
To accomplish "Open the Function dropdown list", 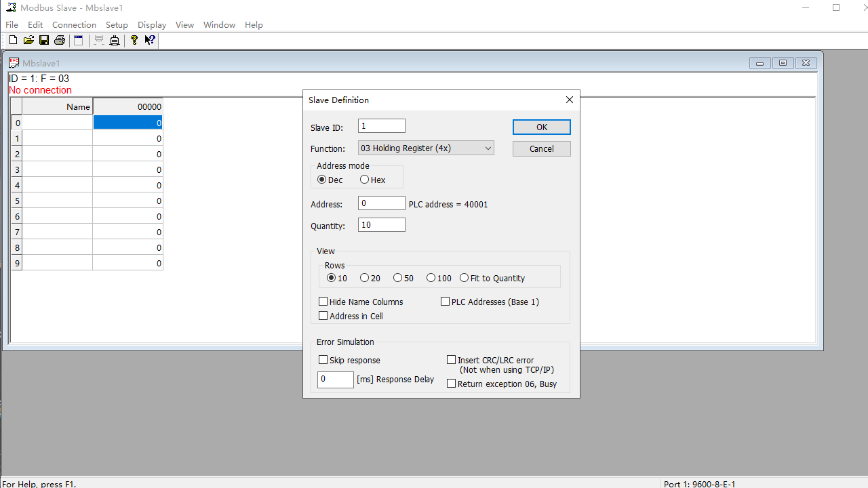I will (x=488, y=148).
